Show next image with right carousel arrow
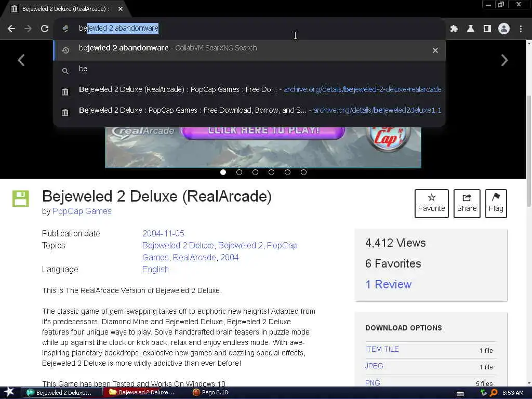 click(504, 60)
